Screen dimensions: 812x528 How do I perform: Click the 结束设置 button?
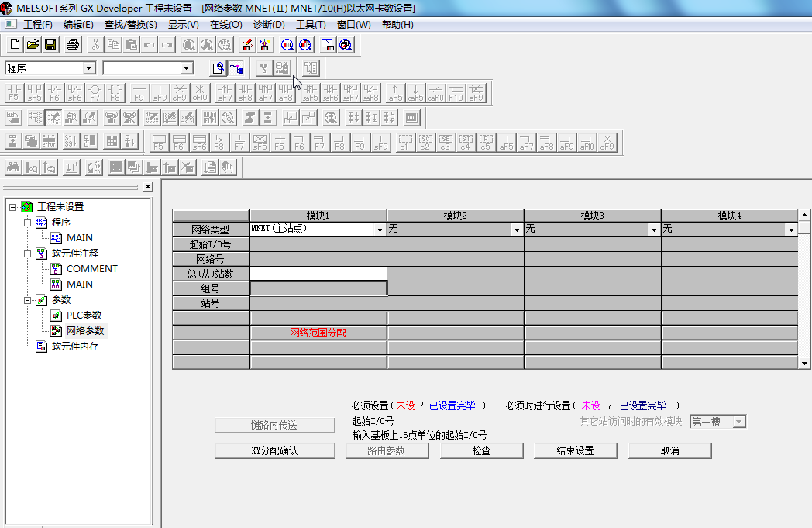[x=575, y=450]
